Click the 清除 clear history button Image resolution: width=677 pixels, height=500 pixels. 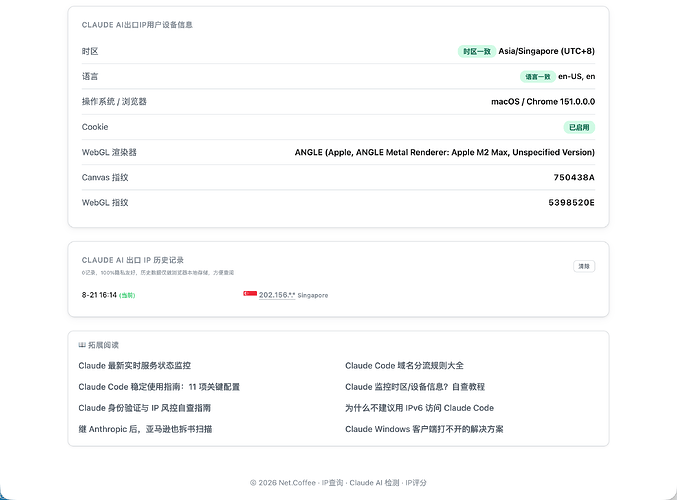584,266
